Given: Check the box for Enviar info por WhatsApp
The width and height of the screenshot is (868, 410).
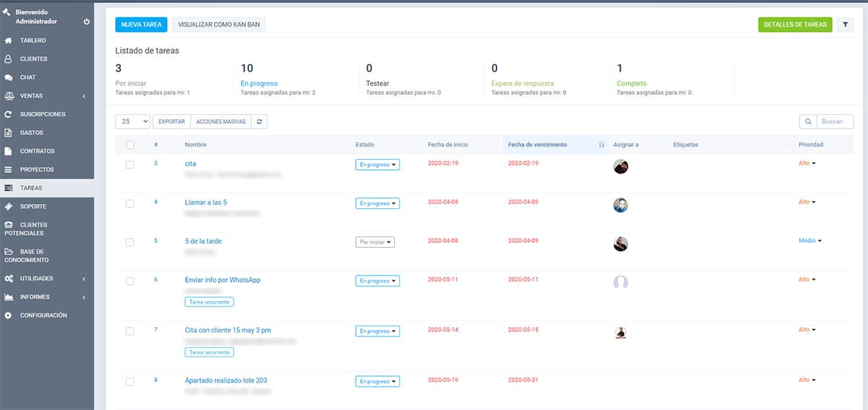Looking at the screenshot, I should [x=130, y=281].
